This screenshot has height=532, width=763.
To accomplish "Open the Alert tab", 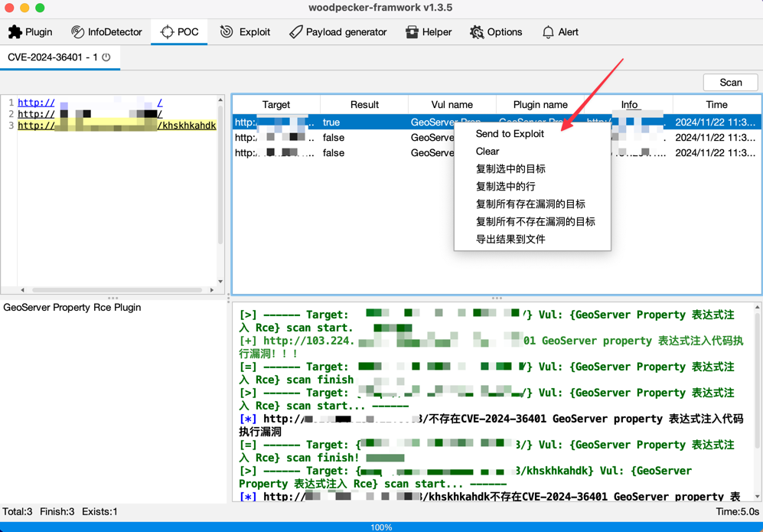I will [560, 32].
